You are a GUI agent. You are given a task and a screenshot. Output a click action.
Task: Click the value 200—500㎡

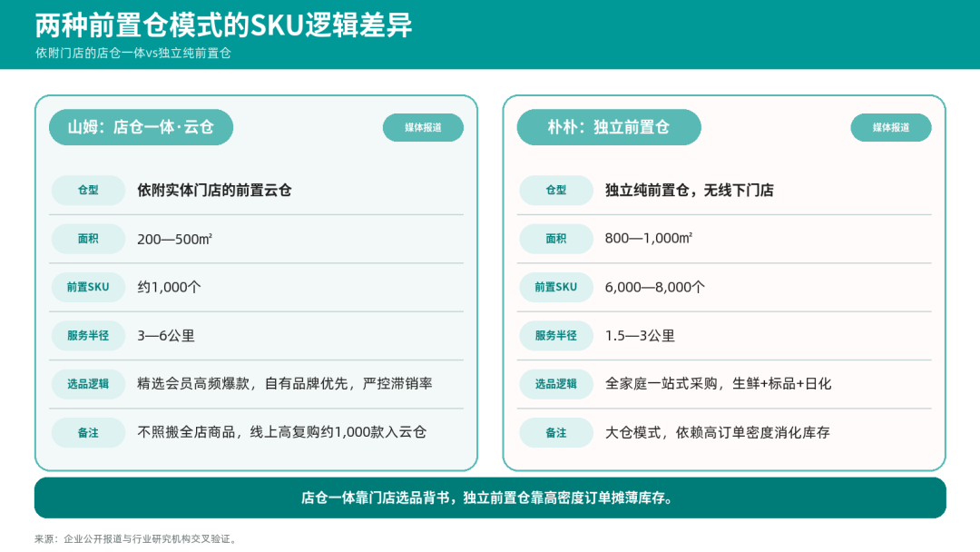(174, 239)
